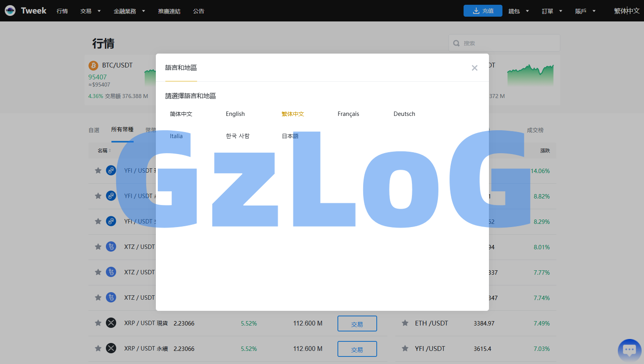This screenshot has width=644, height=364.
Task: Click the Tweek logo icon
Action: click(x=10, y=11)
